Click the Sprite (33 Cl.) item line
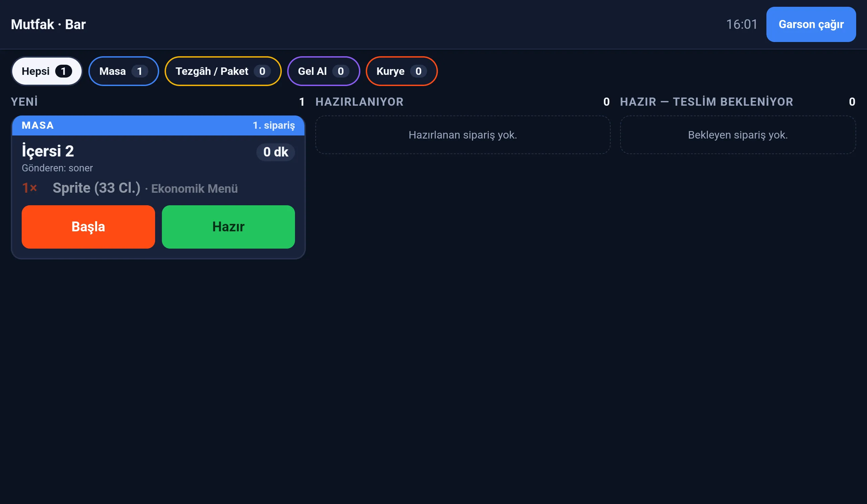Image resolution: width=867 pixels, height=504 pixels. click(x=158, y=188)
